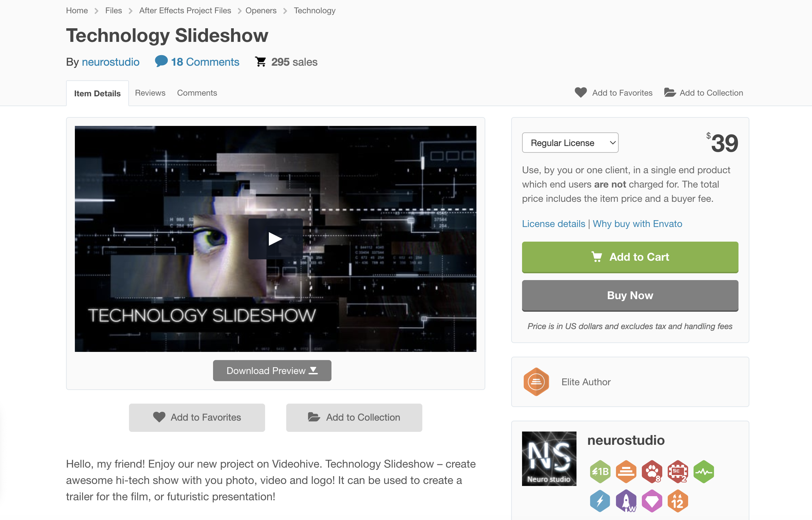The width and height of the screenshot is (812, 520).
Task: Open Why buy with Envato link
Action: (x=637, y=224)
